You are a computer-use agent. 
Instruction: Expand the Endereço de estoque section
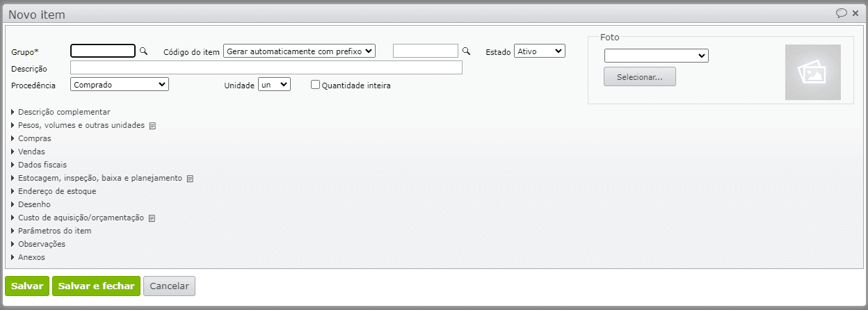54,191
